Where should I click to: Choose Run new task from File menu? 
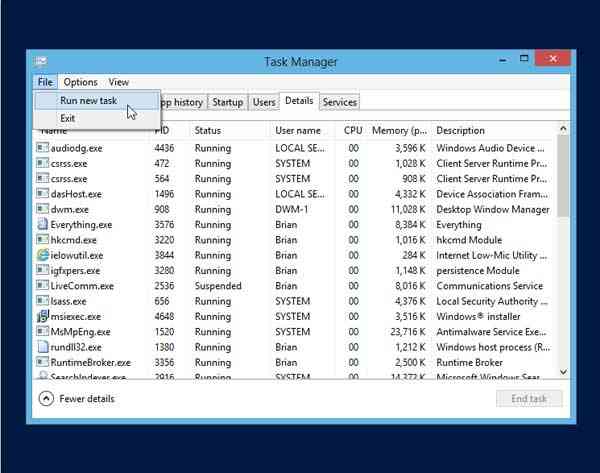[x=89, y=101]
